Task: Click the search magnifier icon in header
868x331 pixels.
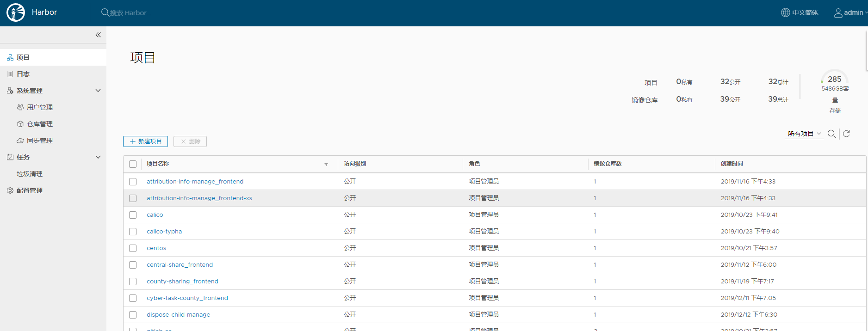Action: pyautogui.click(x=105, y=12)
